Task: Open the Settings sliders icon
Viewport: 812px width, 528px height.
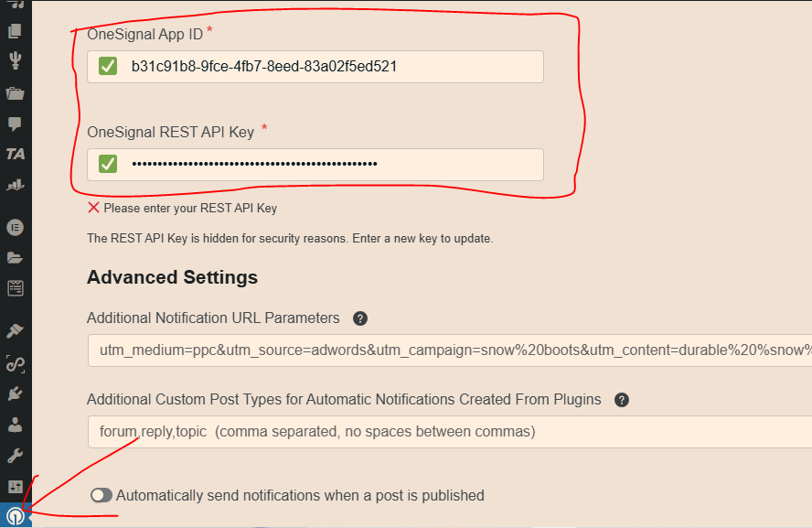Action: (x=15, y=487)
